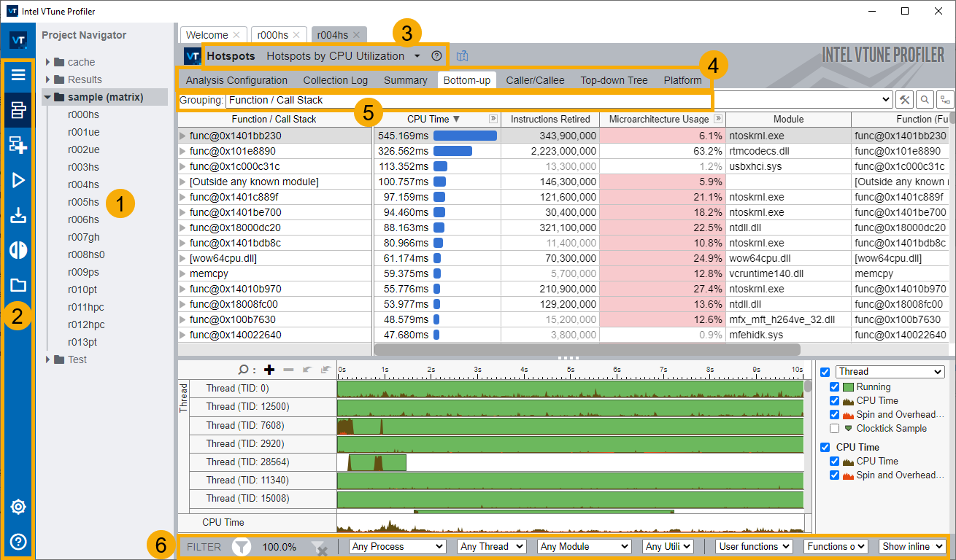Sort by the Instructions Retired column header
Screen dimensions: 956x560
550,119
